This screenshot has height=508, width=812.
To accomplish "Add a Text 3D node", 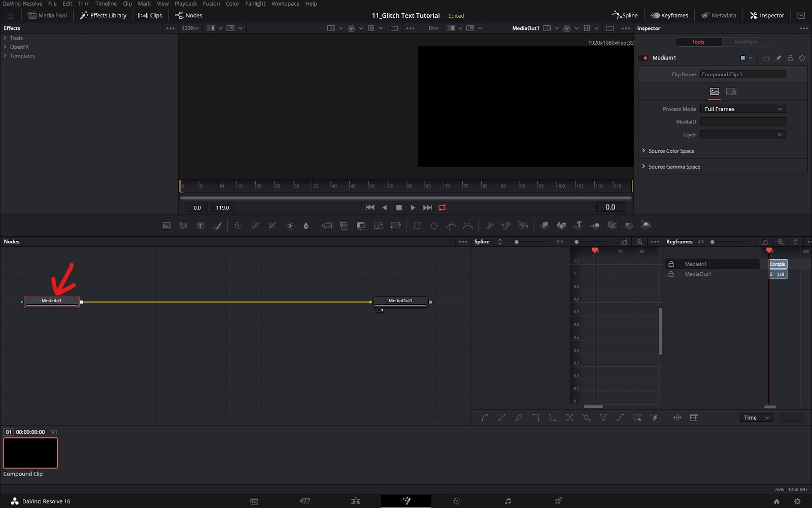I will pos(578,225).
